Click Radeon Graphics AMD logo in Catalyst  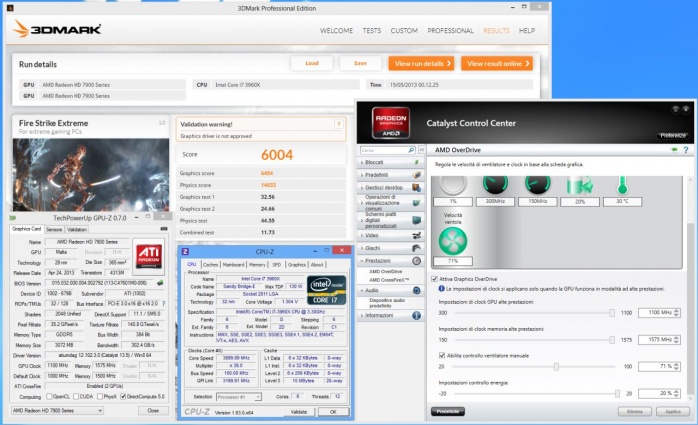[390, 122]
